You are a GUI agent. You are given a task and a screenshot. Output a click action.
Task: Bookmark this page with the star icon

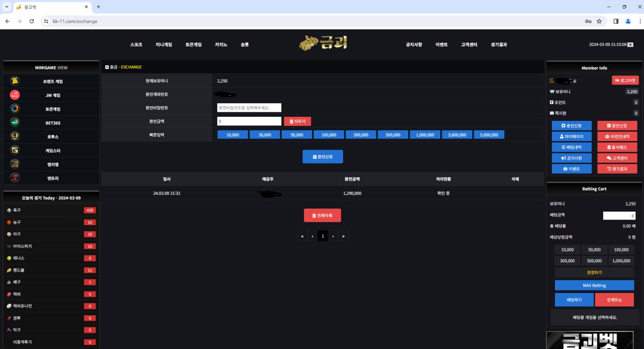[599, 21]
